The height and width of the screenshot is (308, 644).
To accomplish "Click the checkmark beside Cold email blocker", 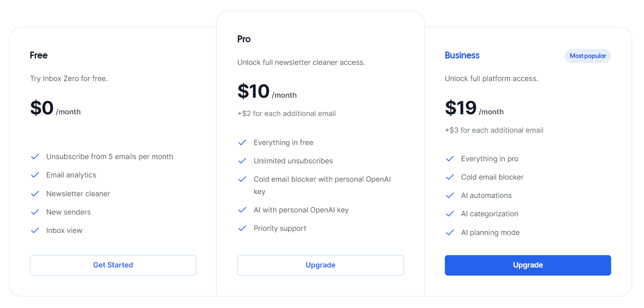I will click(x=450, y=177).
